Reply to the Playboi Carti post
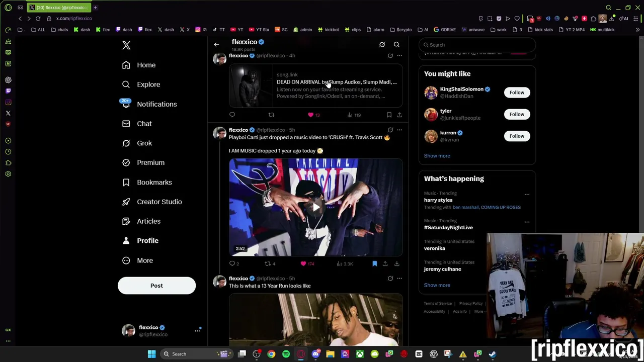This screenshot has height=362, width=644. point(234,264)
